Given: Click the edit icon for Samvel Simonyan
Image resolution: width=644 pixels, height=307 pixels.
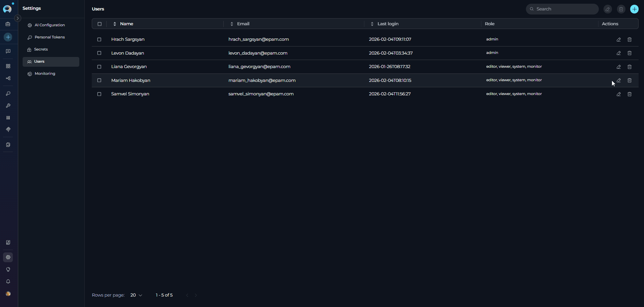Looking at the screenshot, I should point(618,94).
